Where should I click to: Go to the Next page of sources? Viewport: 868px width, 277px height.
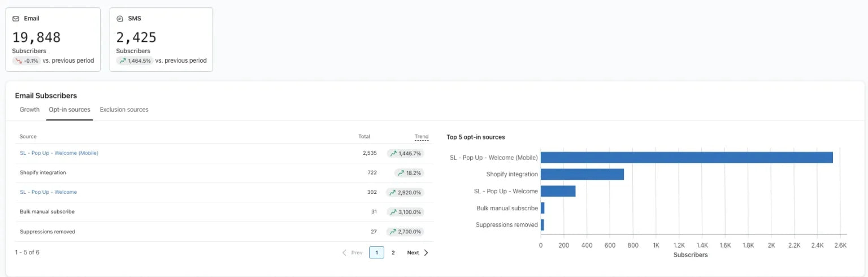click(417, 253)
